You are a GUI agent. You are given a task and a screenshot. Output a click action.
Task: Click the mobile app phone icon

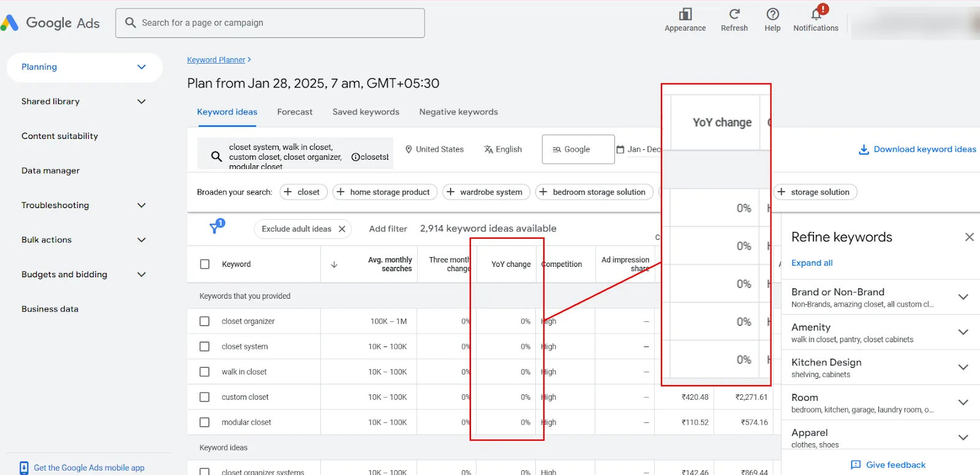pos(24,468)
